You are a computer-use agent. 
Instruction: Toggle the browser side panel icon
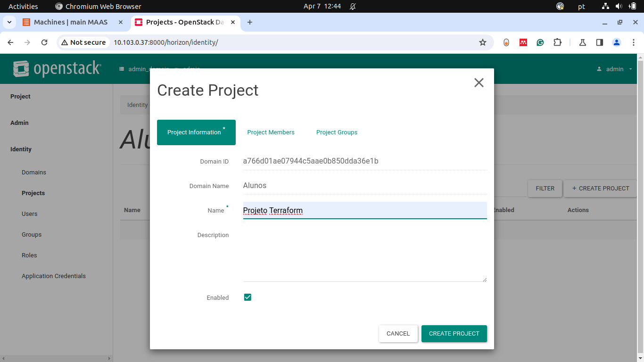600,42
